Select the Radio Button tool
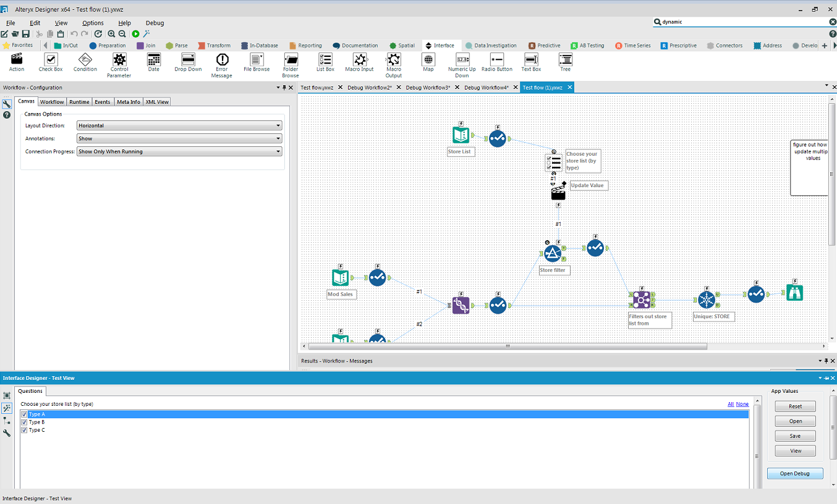The image size is (837, 504). point(497,62)
